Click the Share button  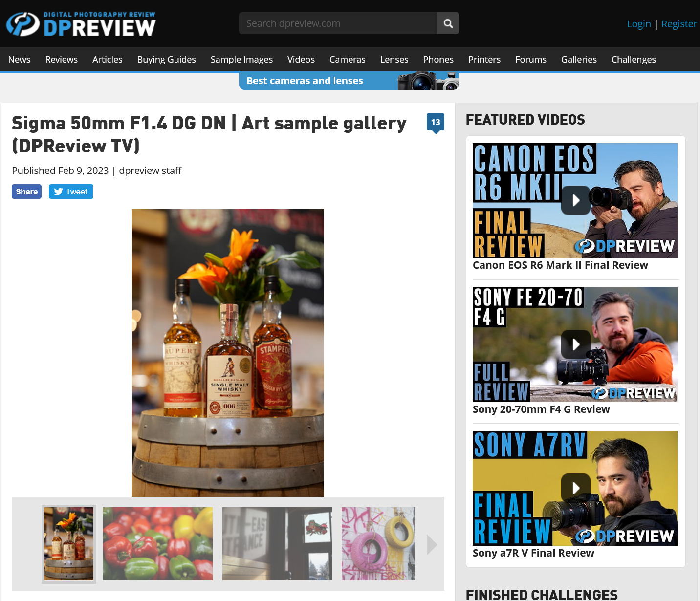[26, 192]
